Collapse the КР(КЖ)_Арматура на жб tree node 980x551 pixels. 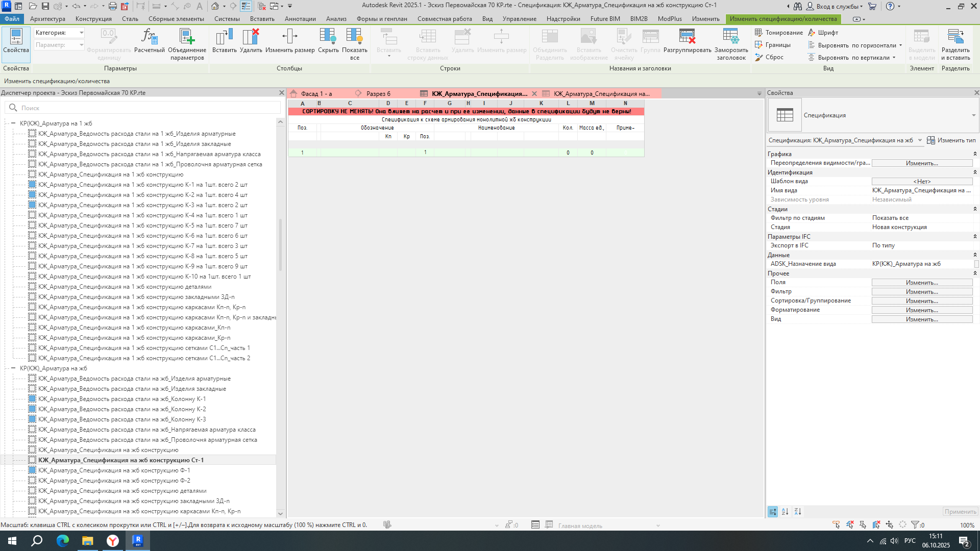pos(13,368)
